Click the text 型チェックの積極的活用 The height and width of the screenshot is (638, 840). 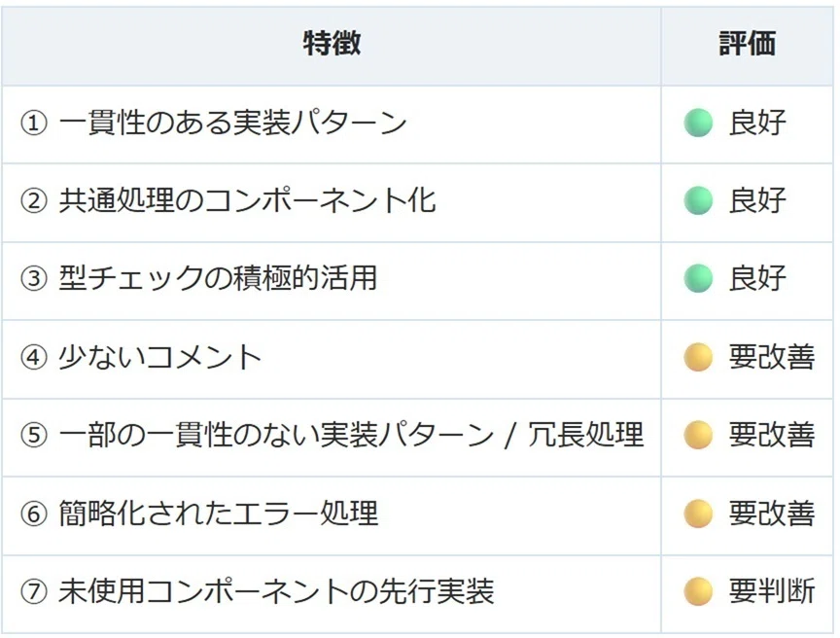[218, 278]
